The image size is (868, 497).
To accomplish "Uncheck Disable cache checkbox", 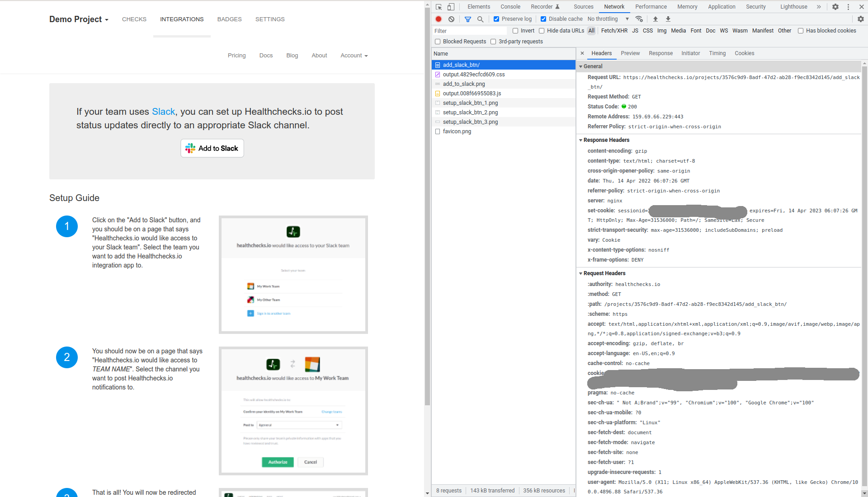I will click(x=543, y=19).
